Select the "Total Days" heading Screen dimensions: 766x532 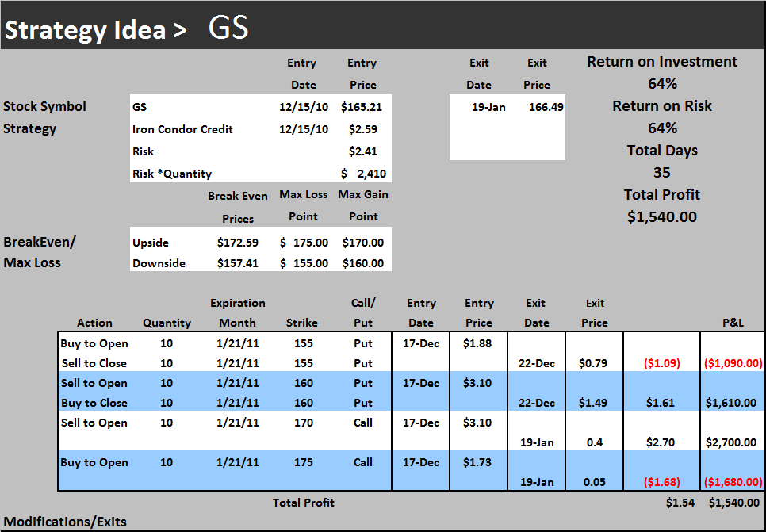coord(662,151)
